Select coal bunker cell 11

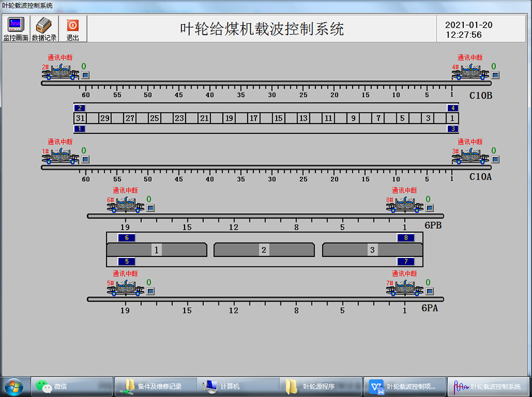tap(329, 118)
